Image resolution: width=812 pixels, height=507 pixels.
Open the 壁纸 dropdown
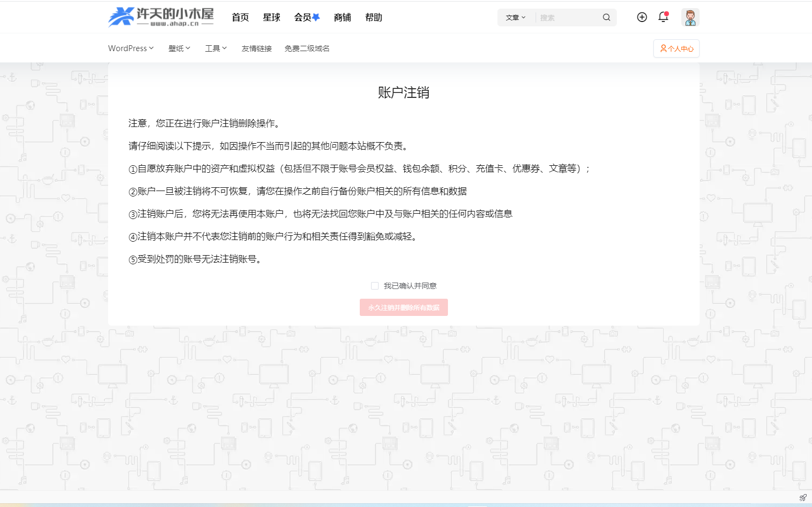tap(179, 48)
